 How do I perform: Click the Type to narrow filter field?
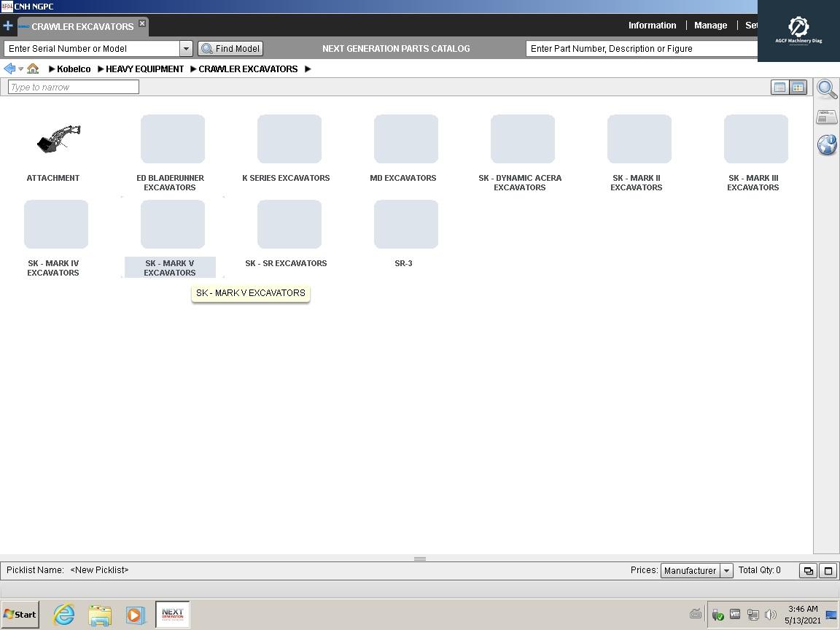[72, 87]
